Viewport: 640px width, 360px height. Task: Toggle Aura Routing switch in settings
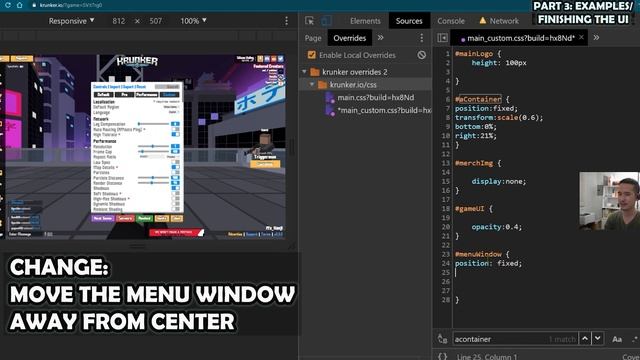176,129
